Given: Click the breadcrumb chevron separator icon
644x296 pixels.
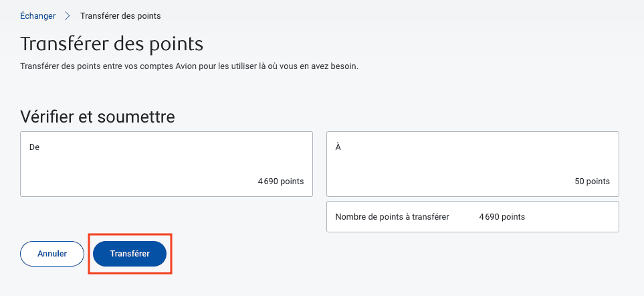Looking at the screenshot, I should (68, 15).
